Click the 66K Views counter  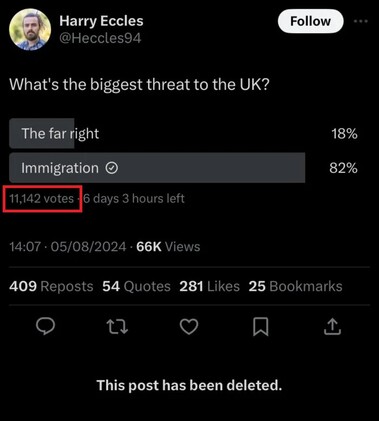click(x=168, y=247)
